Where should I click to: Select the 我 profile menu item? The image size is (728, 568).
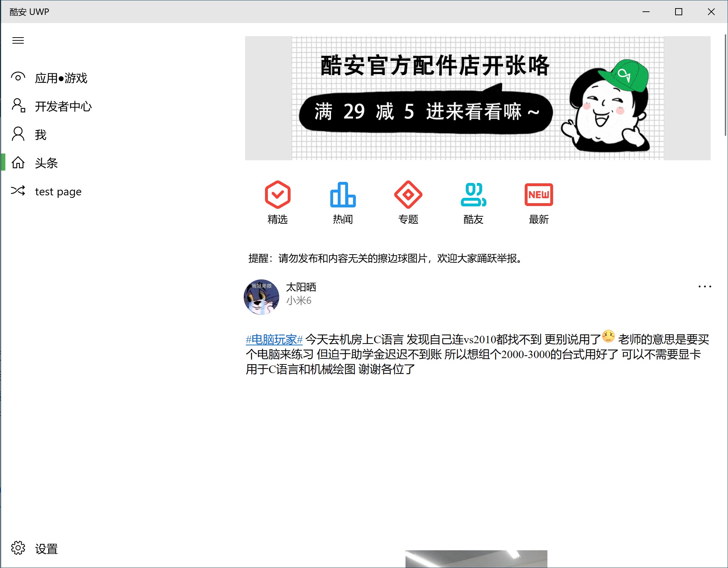coord(40,135)
